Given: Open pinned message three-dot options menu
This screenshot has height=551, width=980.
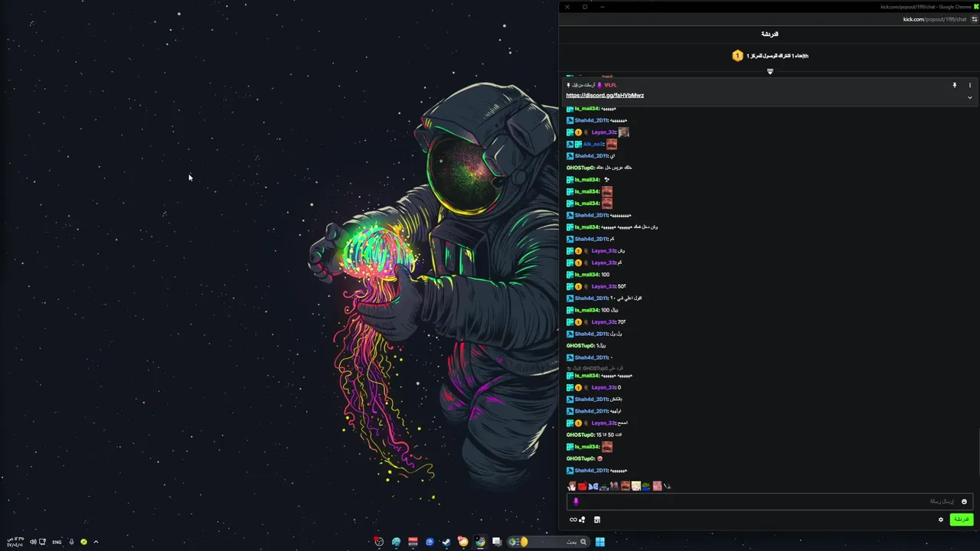Looking at the screenshot, I should [x=969, y=85].
